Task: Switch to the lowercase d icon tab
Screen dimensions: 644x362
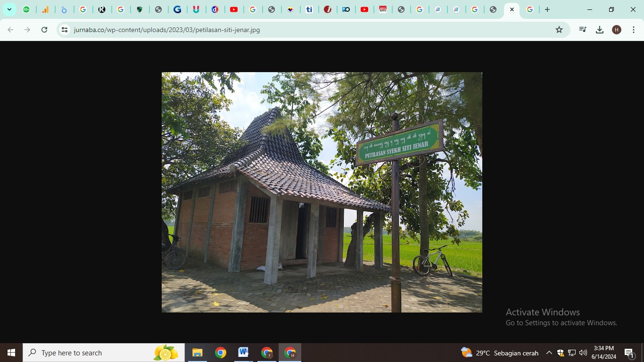Action: click(215, 9)
